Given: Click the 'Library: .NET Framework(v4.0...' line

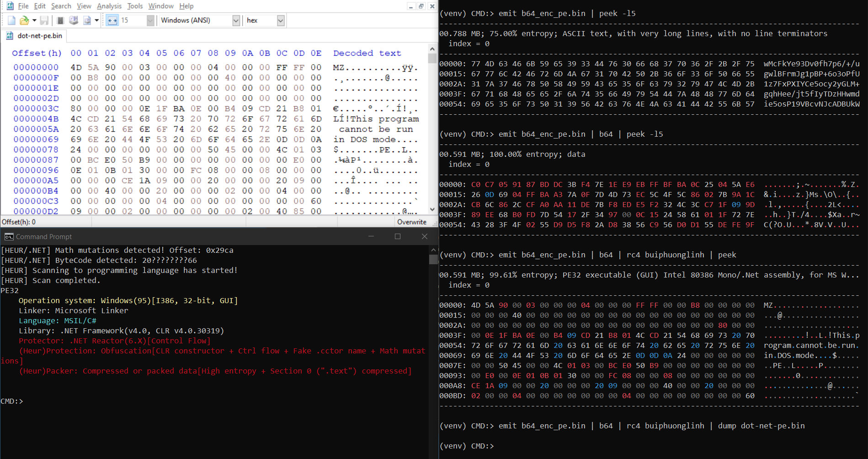Looking at the screenshot, I should tap(122, 331).
